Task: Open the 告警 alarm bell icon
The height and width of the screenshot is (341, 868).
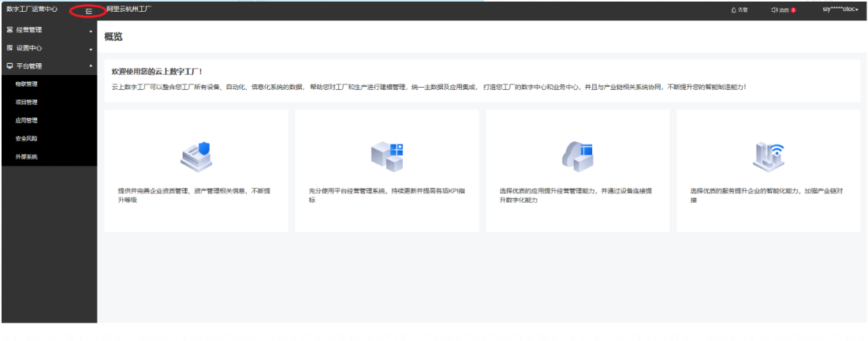Action: (x=733, y=10)
